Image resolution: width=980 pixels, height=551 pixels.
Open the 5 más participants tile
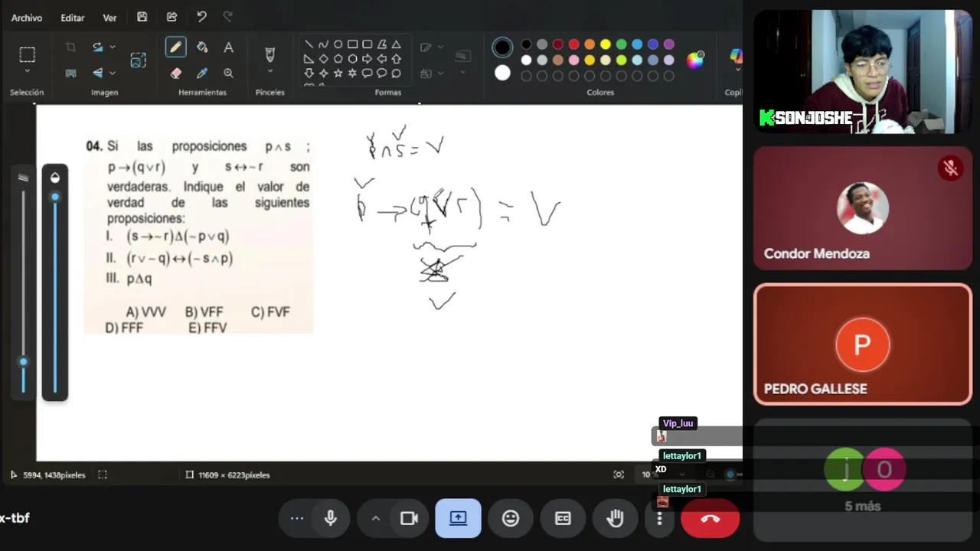[863, 481]
